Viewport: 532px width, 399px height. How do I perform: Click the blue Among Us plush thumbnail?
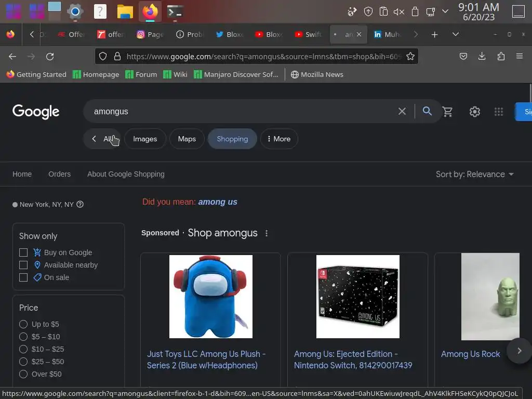click(x=211, y=297)
